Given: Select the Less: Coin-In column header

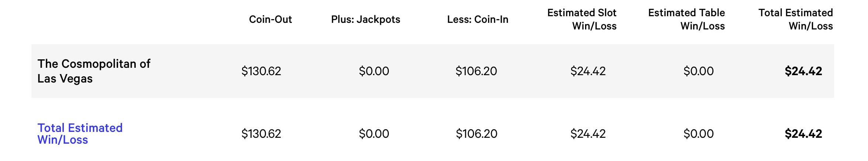Looking at the screenshot, I should click(478, 20).
